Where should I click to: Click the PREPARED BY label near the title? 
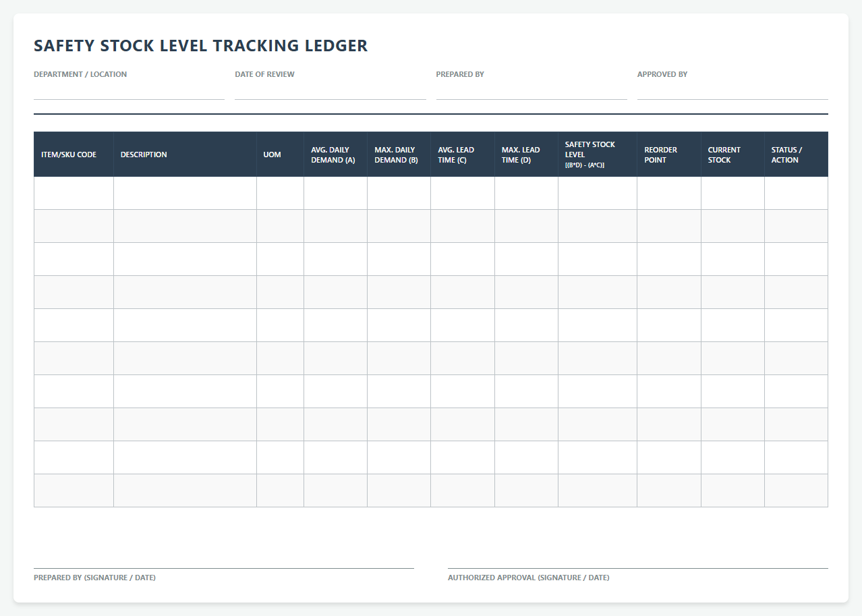[460, 74]
